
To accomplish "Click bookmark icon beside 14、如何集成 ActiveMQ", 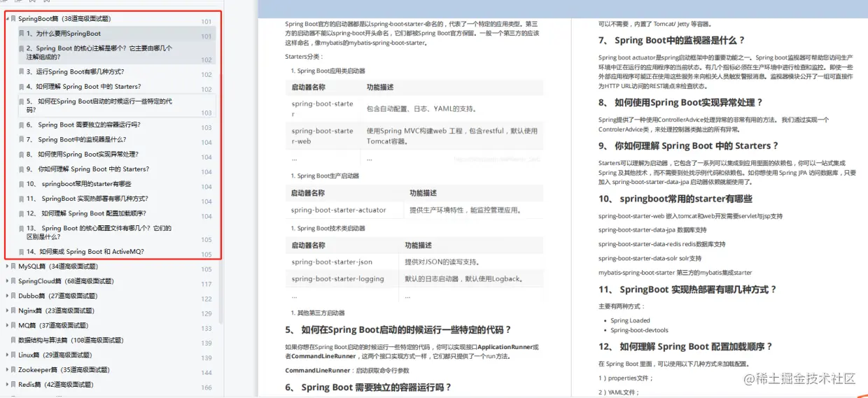I will pos(22,252).
